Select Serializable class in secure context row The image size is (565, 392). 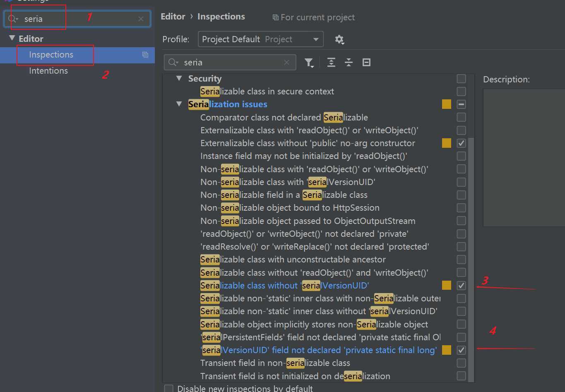(267, 91)
